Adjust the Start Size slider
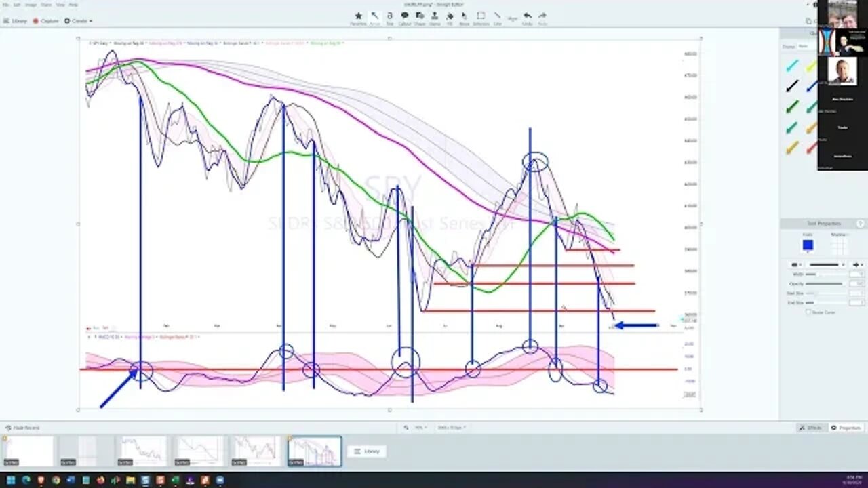The image size is (868, 488). (826, 293)
